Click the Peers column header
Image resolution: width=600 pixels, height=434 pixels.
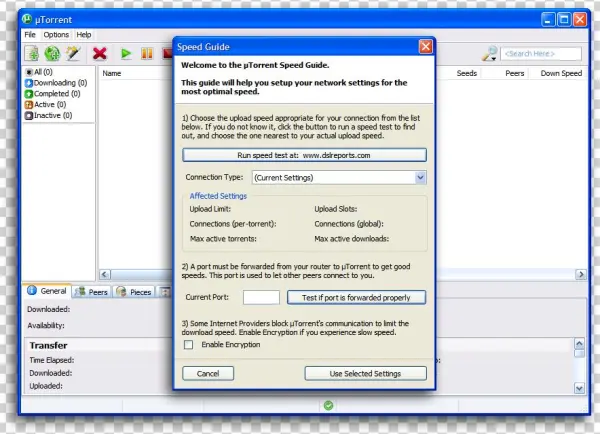tap(514, 73)
